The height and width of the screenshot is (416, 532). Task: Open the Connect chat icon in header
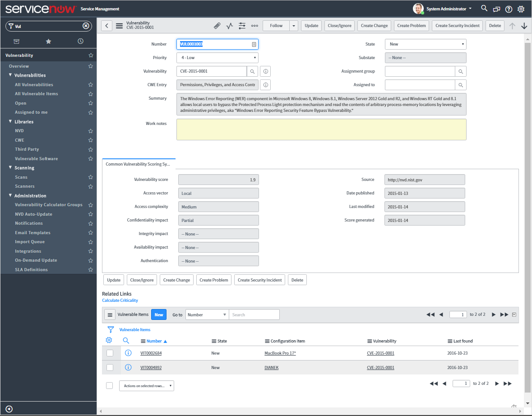point(496,9)
